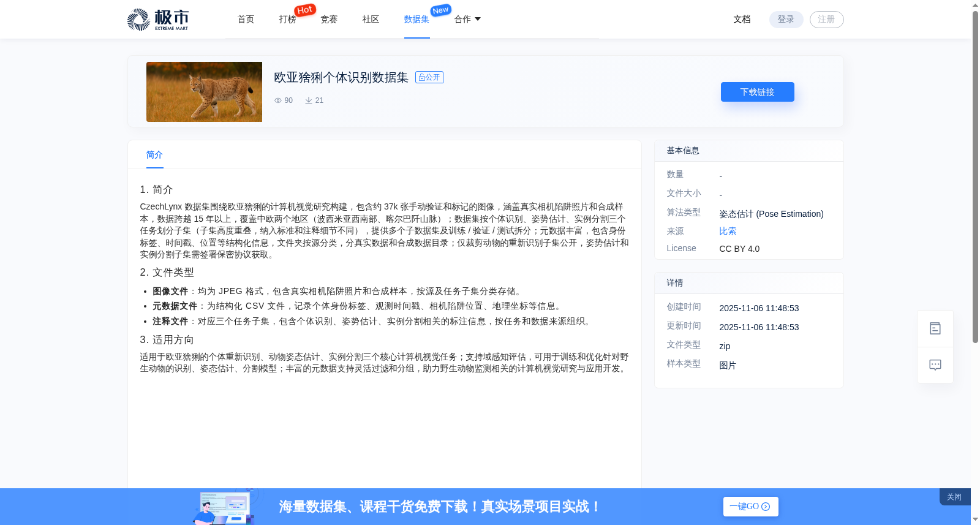The height and width of the screenshot is (525, 980).
Task: Click the 样本类型 value 图片
Action: 728,365
